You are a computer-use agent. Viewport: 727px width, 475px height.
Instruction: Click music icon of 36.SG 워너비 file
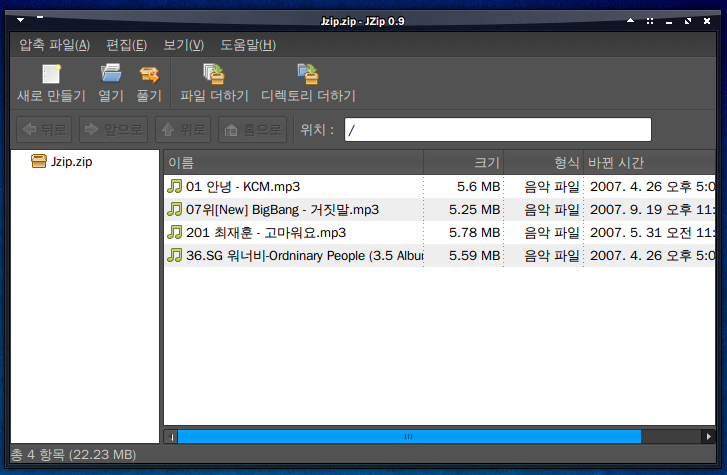coord(174,255)
